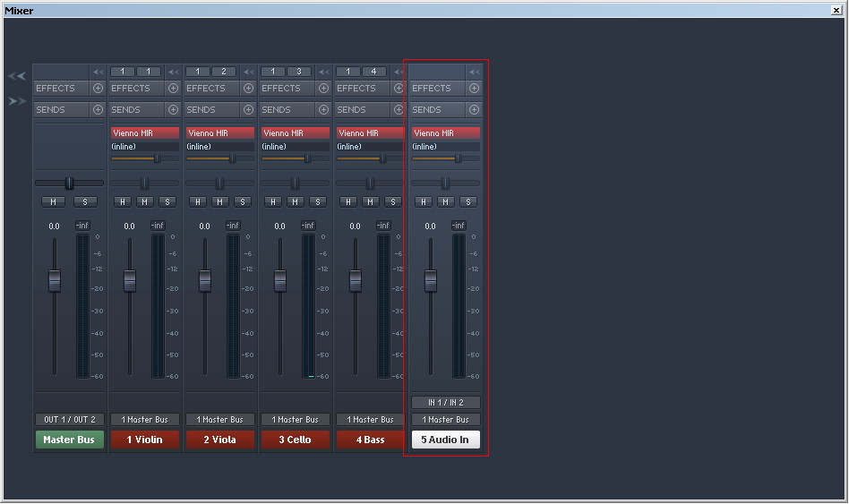Add an effect on 3 Cello channel

point(324,89)
